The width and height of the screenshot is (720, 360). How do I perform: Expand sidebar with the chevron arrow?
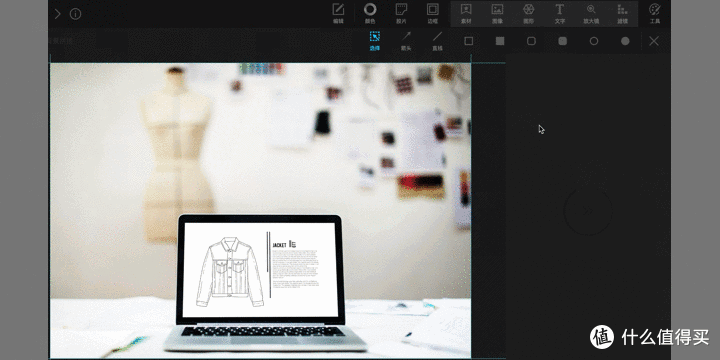coord(57,14)
